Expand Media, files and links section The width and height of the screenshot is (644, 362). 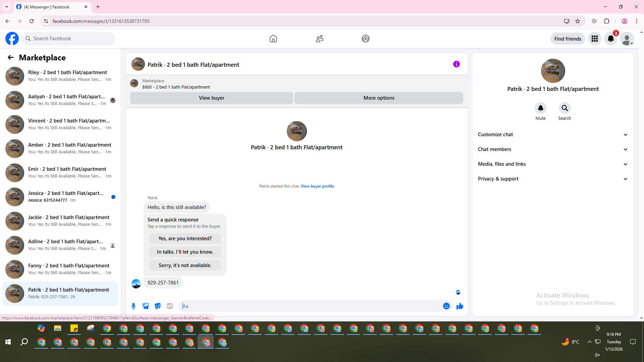coord(553,164)
